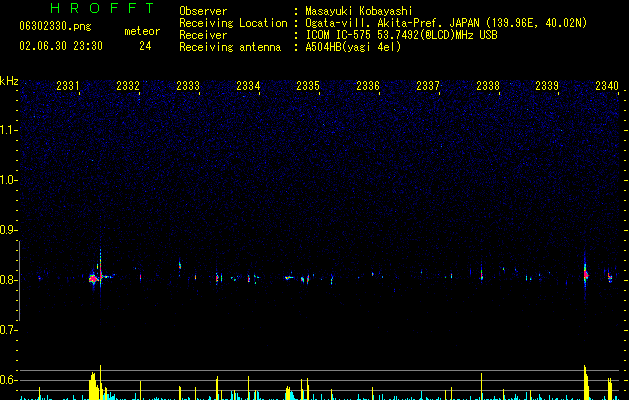
Task: Click the 2334 time marker
Action: [x=248, y=85]
